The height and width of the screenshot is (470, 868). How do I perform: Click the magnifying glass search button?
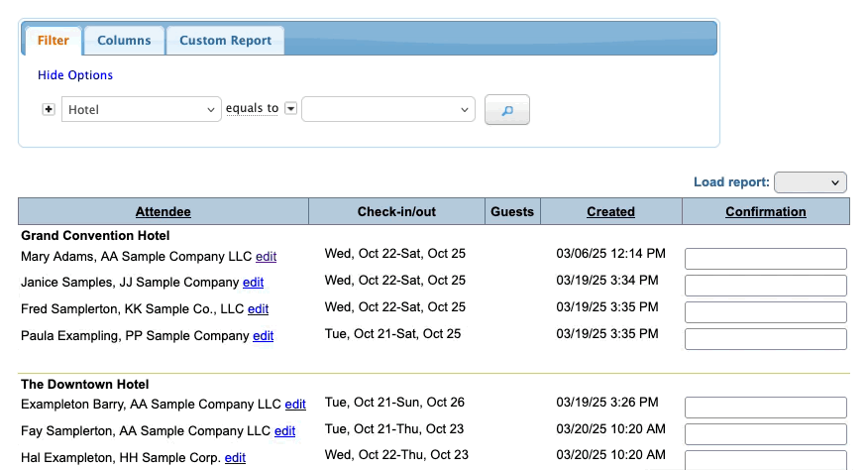tap(507, 110)
